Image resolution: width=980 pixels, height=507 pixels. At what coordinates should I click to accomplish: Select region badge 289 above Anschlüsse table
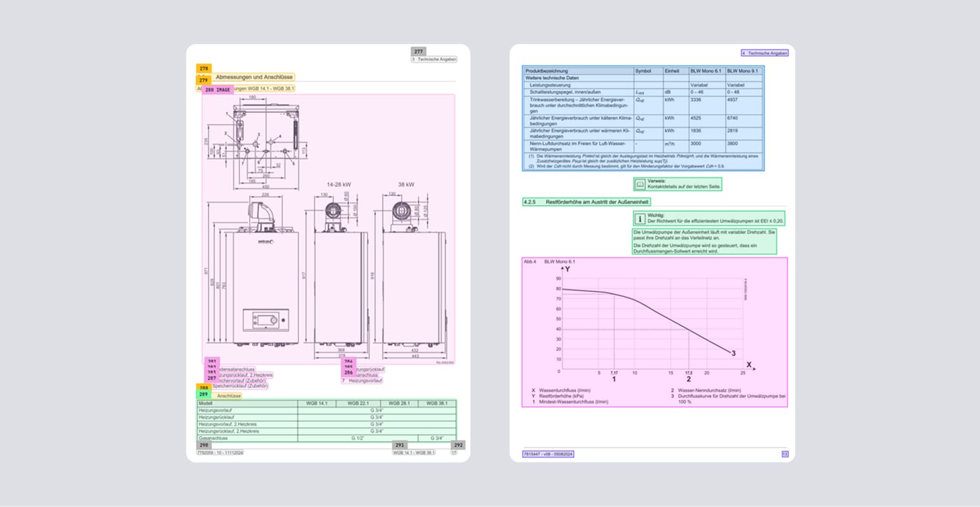point(204,395)
